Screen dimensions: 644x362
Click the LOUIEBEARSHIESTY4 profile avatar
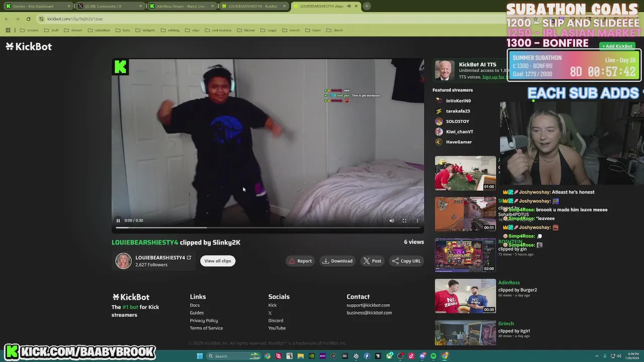point(123,261)
